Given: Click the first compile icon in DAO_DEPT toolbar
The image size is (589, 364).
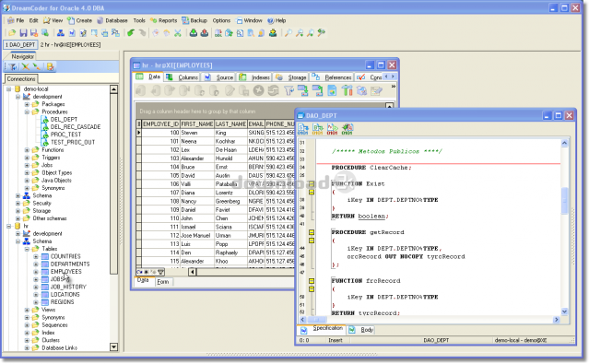Looking at the screenshot, I should pos(302,129).
